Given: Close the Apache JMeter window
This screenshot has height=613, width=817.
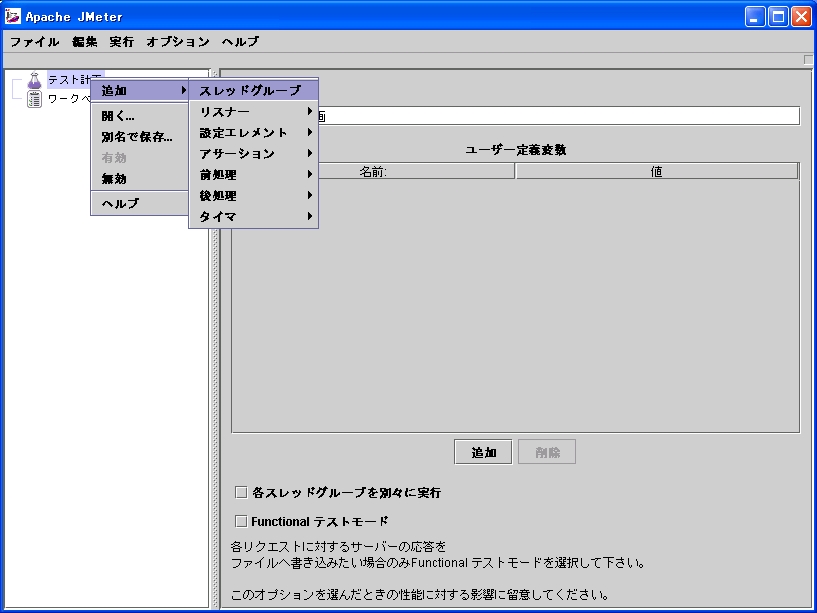Looking at the screenshot, I should pyautogui.click(x=801, y=17).
